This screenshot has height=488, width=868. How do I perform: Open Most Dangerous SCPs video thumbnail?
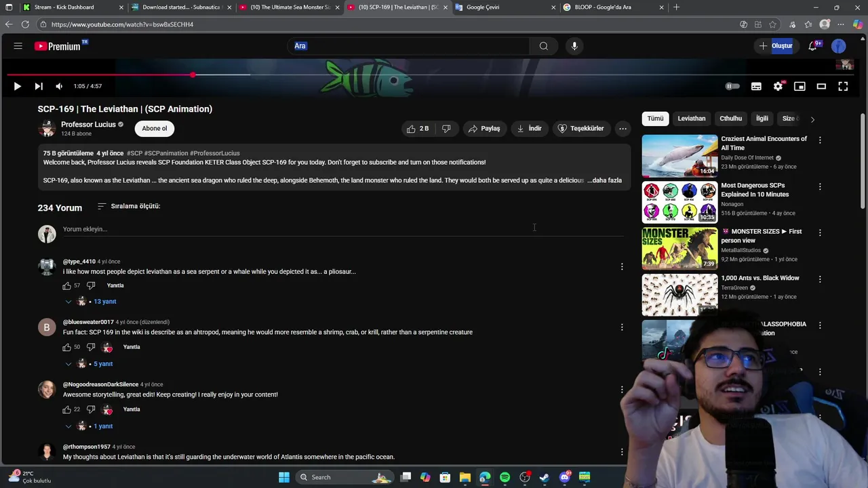point(679,202)
